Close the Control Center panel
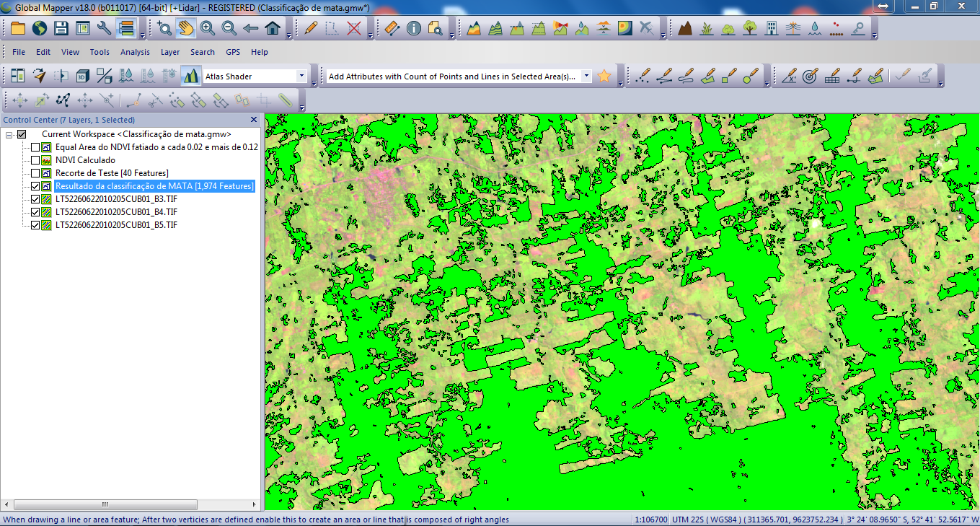The image size is (980, 526). coord(254,120)
